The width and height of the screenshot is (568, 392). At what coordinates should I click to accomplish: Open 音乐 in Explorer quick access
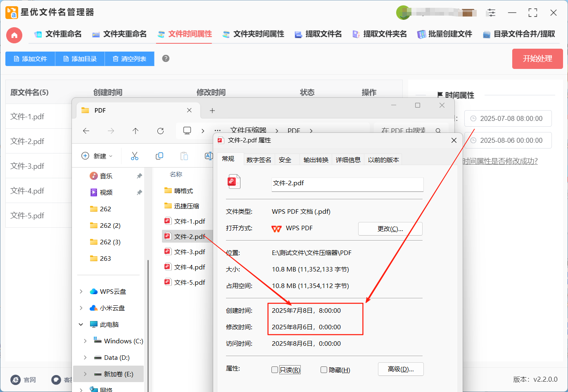(106, 176)
